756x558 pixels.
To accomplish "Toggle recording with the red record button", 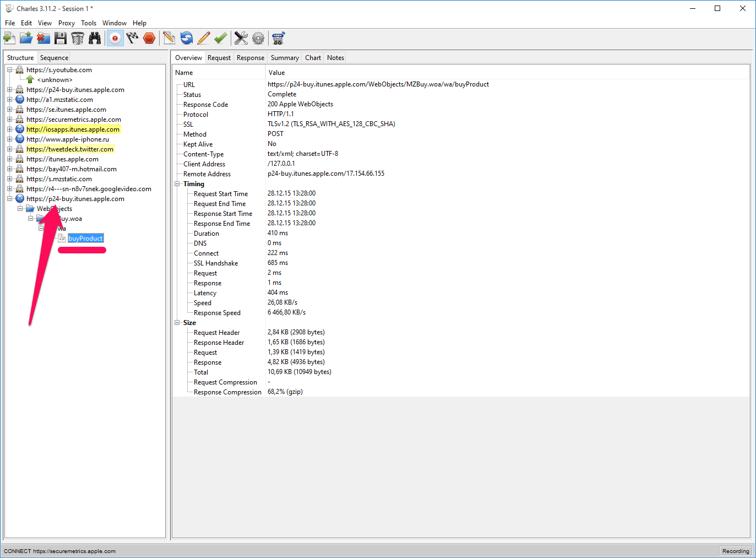I will 115,38.
